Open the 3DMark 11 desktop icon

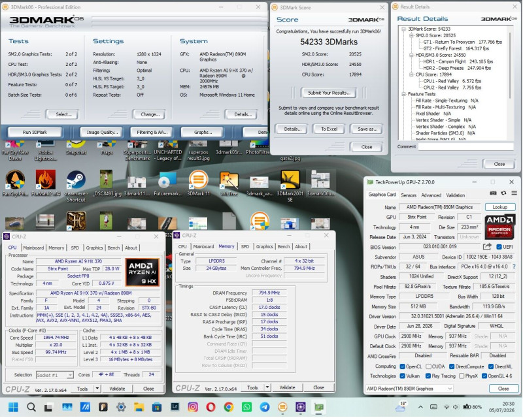(x=199, y=184)
